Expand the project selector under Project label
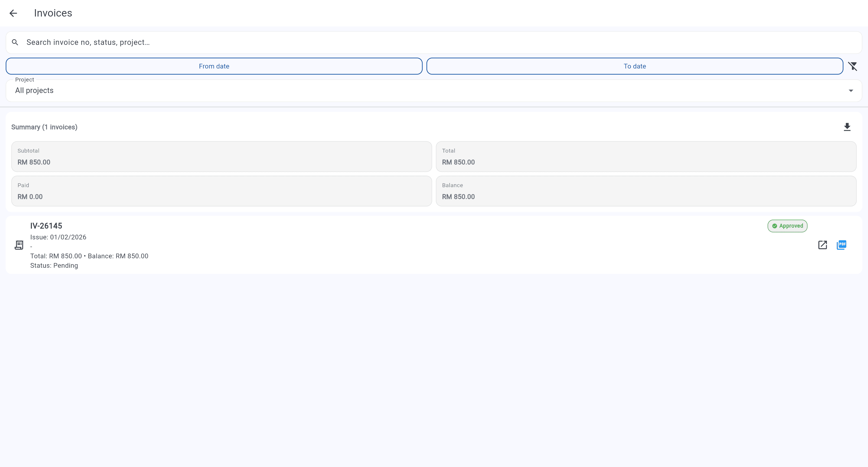868x467 pixels. pyautogui.click(x=433, y=90)
